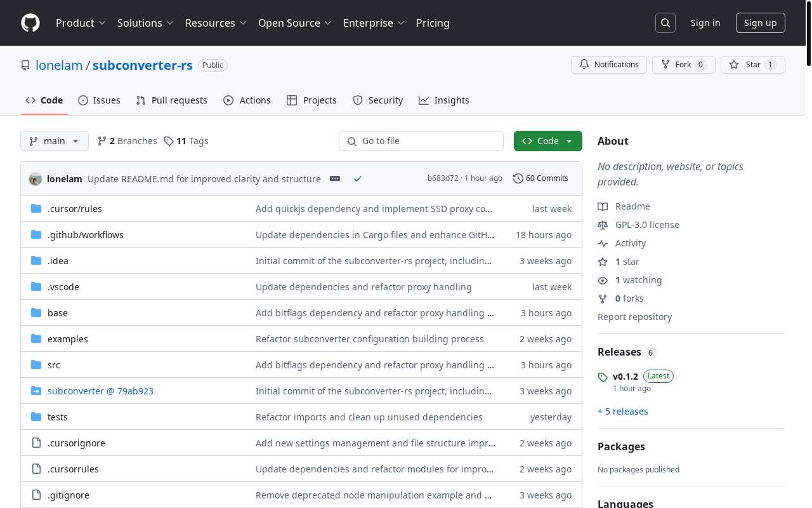
Task: Open the subconverter @ 79ab923 submodule
Action: tap(100, 391)
